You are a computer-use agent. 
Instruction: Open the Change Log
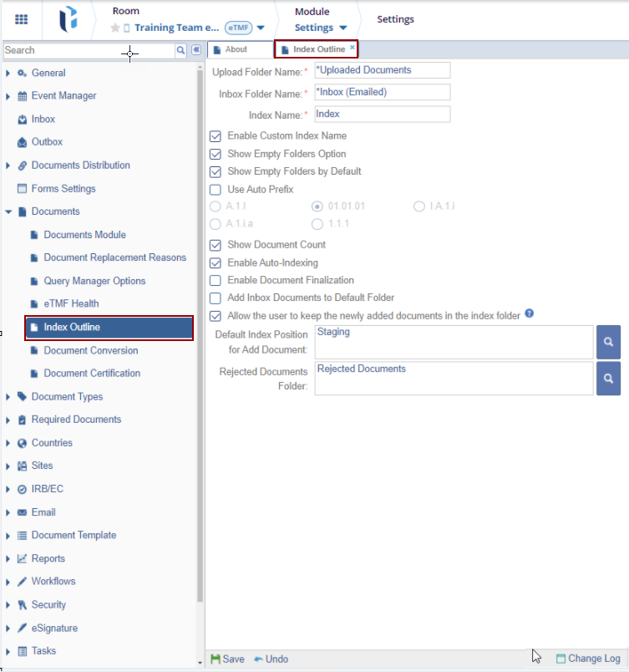[x=588, y=659]
